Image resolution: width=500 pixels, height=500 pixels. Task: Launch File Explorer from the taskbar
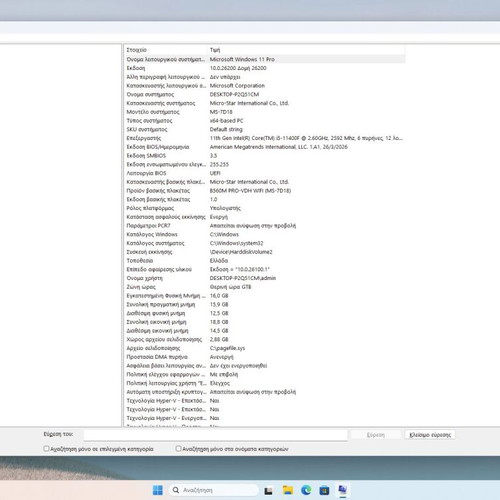point(288,490)
